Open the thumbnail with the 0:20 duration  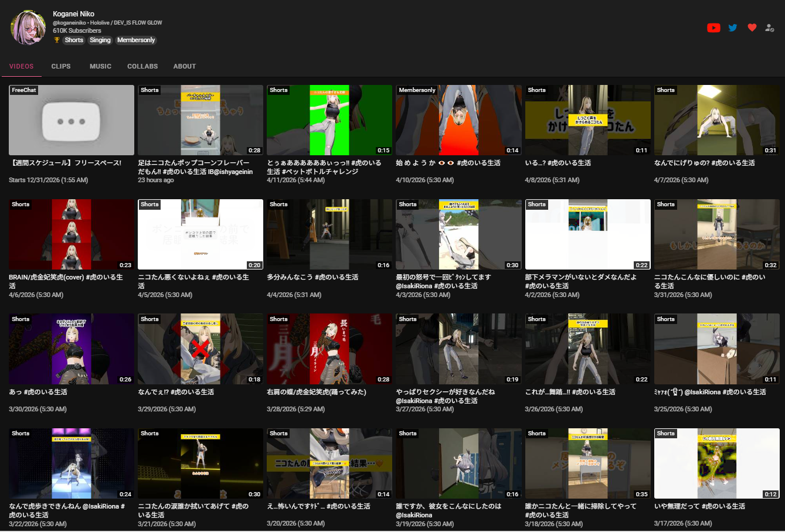pos(201,234)
